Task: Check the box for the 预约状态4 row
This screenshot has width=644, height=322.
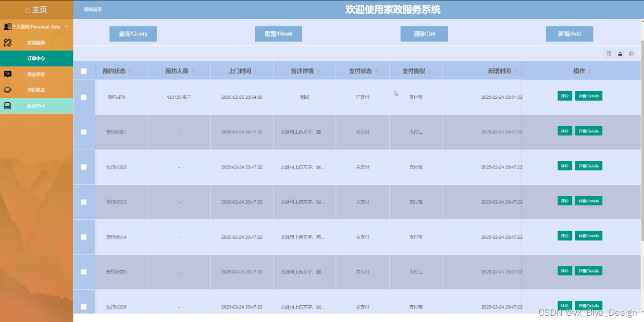Action: pos(84,237)
